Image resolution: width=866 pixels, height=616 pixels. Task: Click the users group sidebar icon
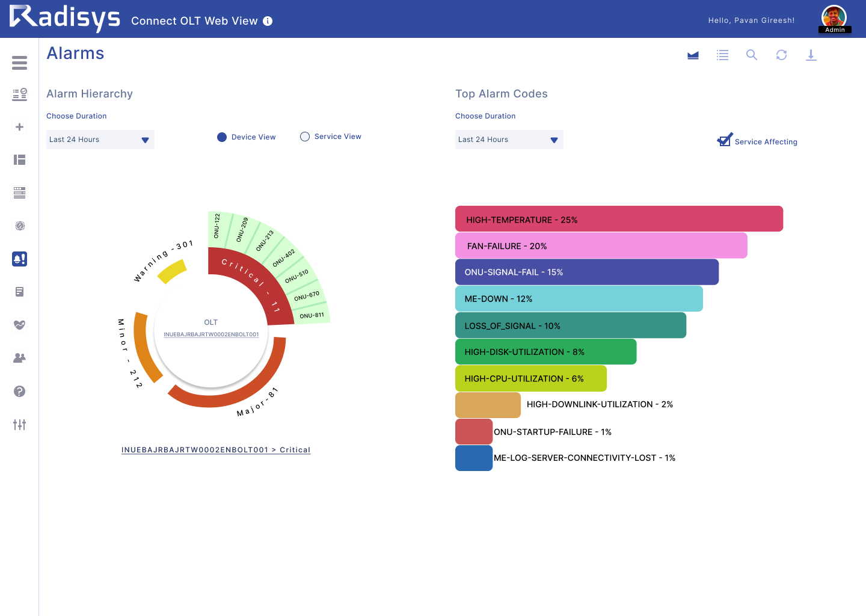coord(19,358)
